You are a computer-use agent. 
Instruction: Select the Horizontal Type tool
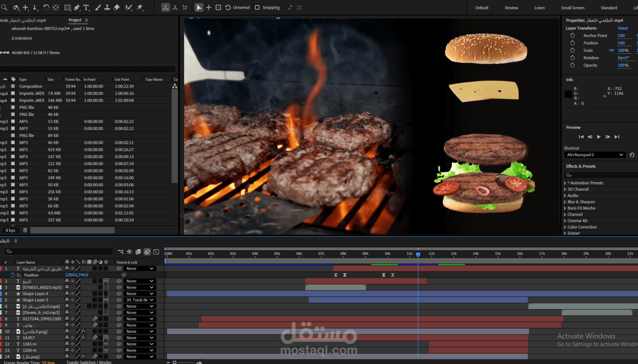86,8
